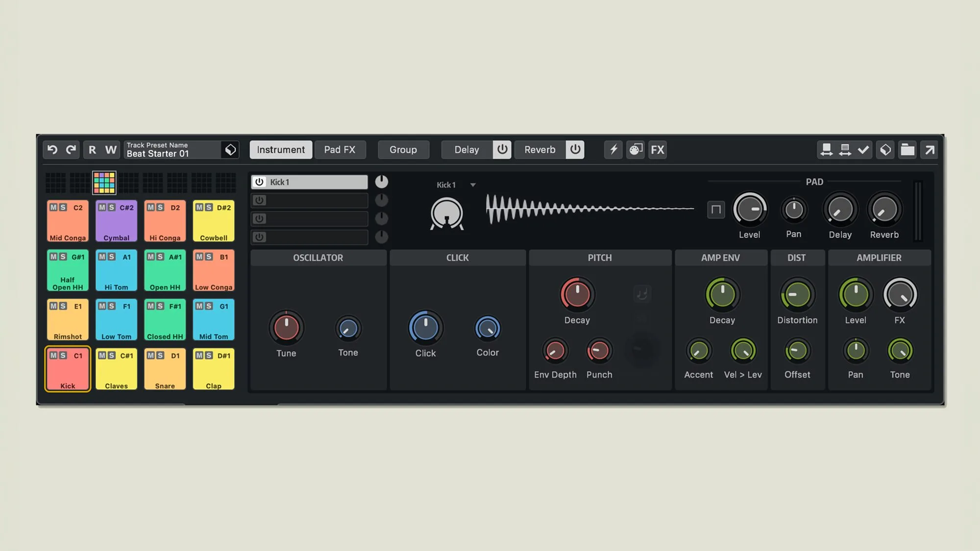980x551 pixels.
Task: Trigger the Clap pad D#1
Action: coord(214,370)
